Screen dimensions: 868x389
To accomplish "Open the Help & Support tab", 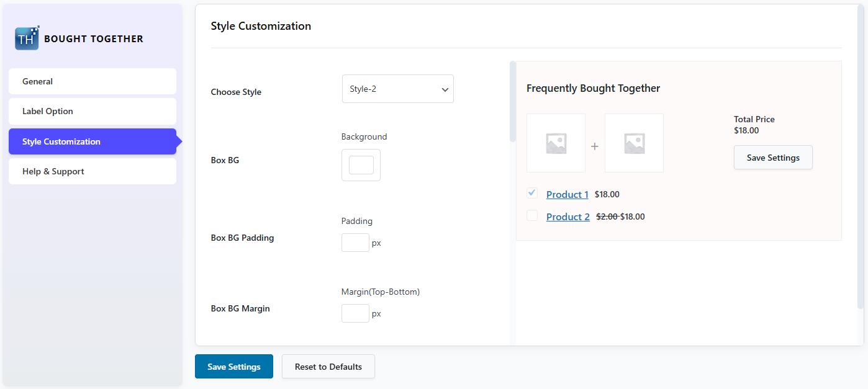I will coord(93,171).
